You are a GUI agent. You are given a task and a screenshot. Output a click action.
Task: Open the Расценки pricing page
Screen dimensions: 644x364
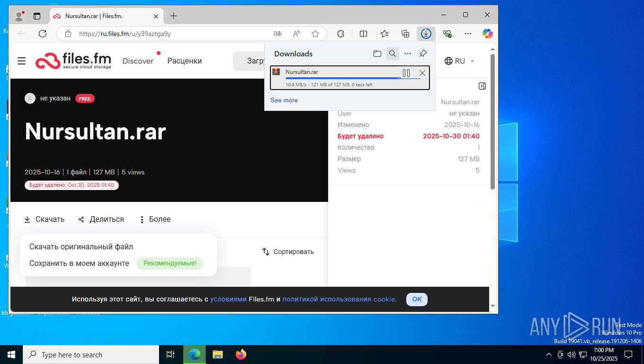coord(185,61)
